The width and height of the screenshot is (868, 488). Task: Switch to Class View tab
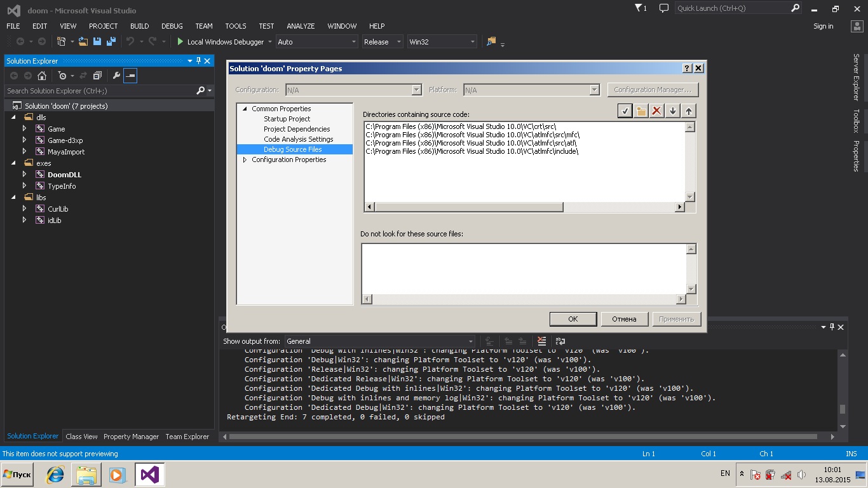(81, 437)
